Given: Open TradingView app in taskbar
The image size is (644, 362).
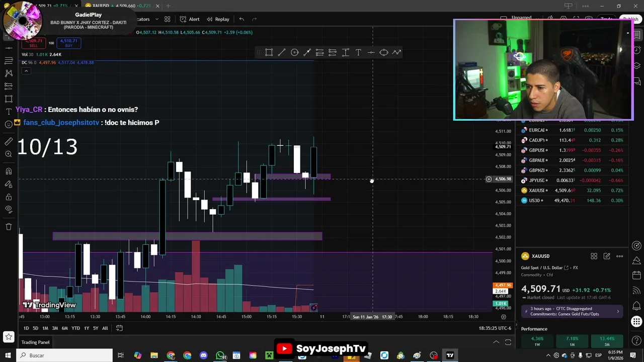Looking at the screenshot, I should 450,355.
